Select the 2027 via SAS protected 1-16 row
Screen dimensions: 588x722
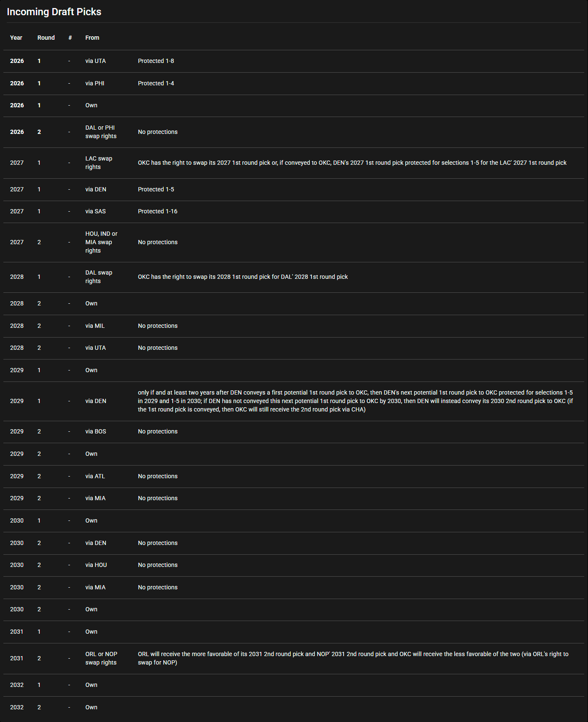click(x=294, y=212)
